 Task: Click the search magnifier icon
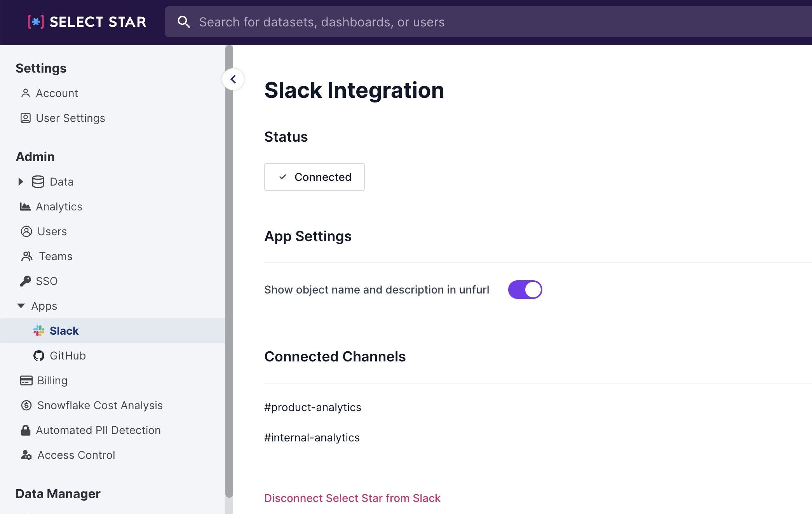(184, 22)
